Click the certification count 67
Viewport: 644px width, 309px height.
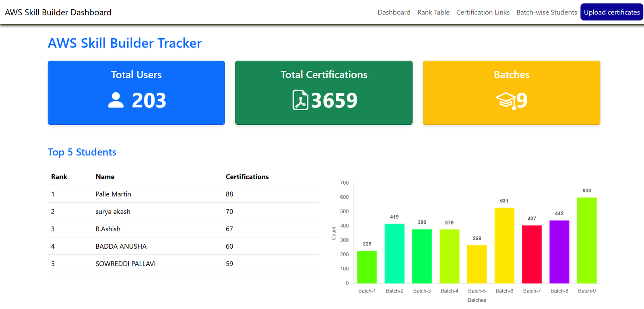[x=229, y=229]
